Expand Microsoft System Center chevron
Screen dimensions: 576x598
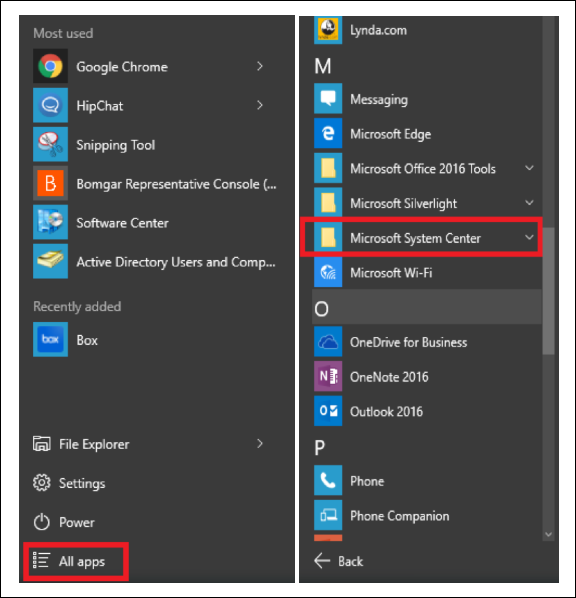(x=529, y=237)
